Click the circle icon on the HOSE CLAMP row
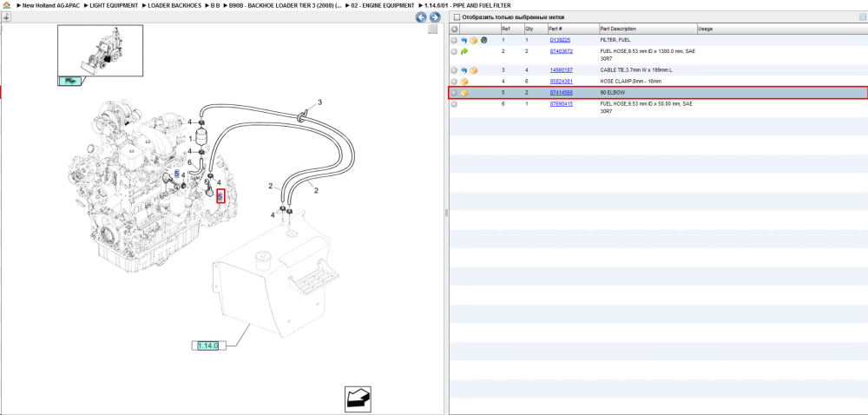Viewport: 868px width, 415px height. (x=454, y=82)
